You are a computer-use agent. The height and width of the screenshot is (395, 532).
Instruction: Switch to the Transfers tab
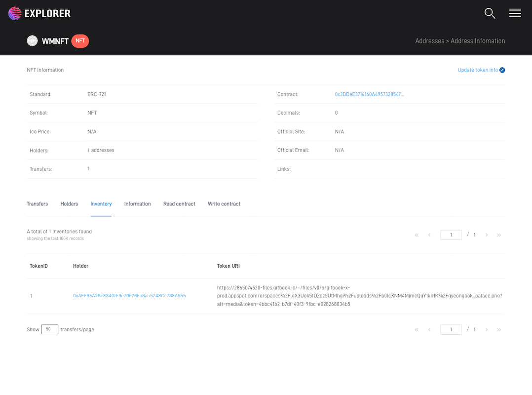click(38, 204)
